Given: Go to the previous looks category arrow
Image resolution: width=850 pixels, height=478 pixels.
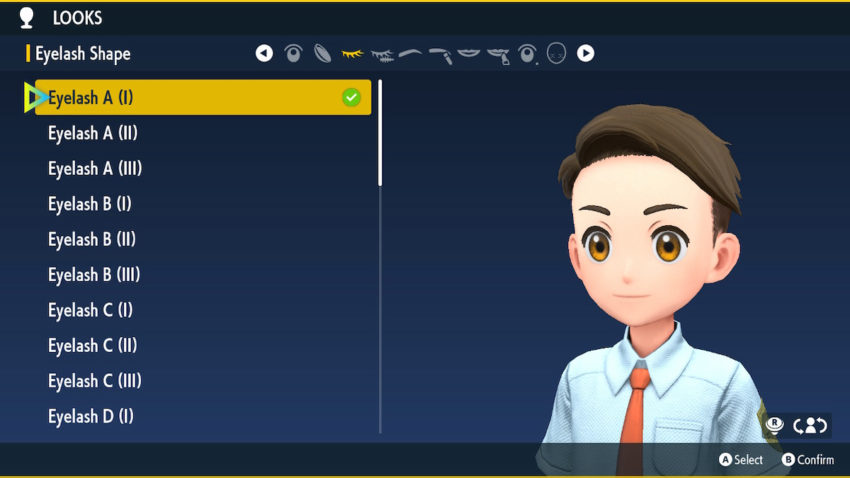Looking at the screenshot, I should tap(264, 53).
